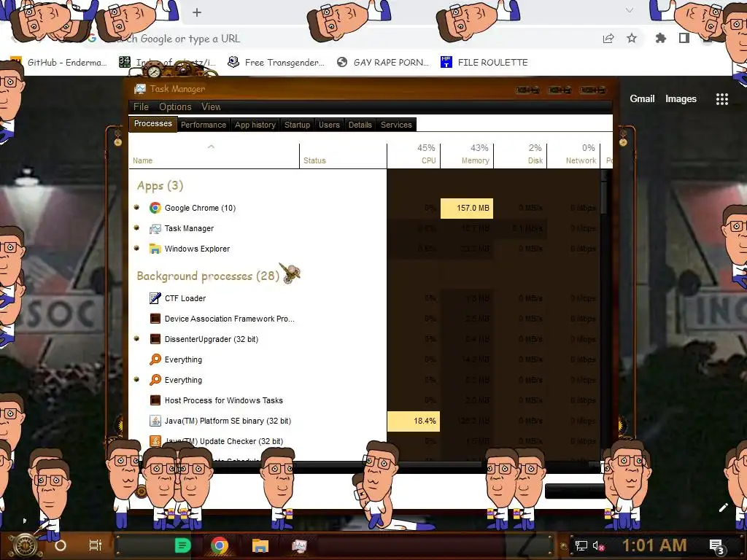Click the customize pencil icon on Google page

[x=723, y=507]
